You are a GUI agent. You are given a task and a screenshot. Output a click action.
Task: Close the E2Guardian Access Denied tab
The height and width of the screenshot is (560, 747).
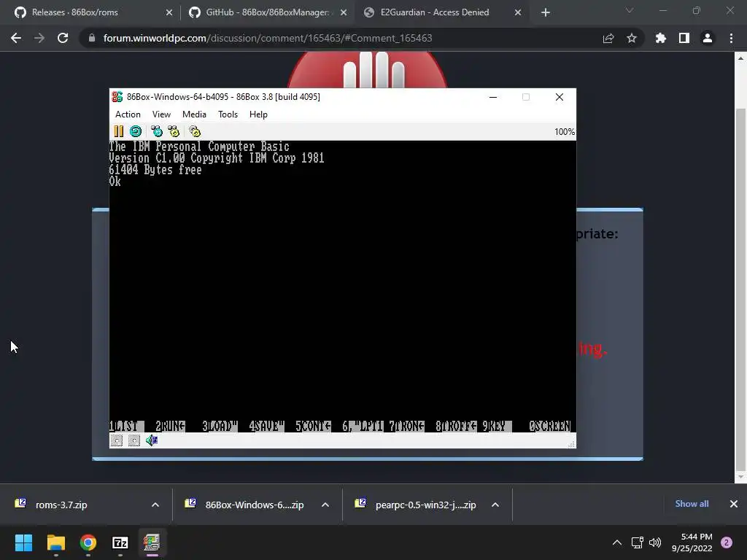(518, 12)
